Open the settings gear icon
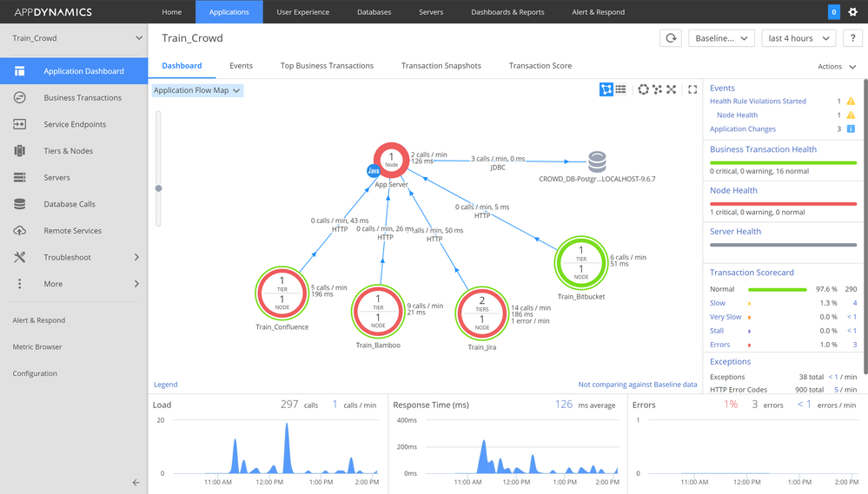The image size is (868, 494). [852, 11]
